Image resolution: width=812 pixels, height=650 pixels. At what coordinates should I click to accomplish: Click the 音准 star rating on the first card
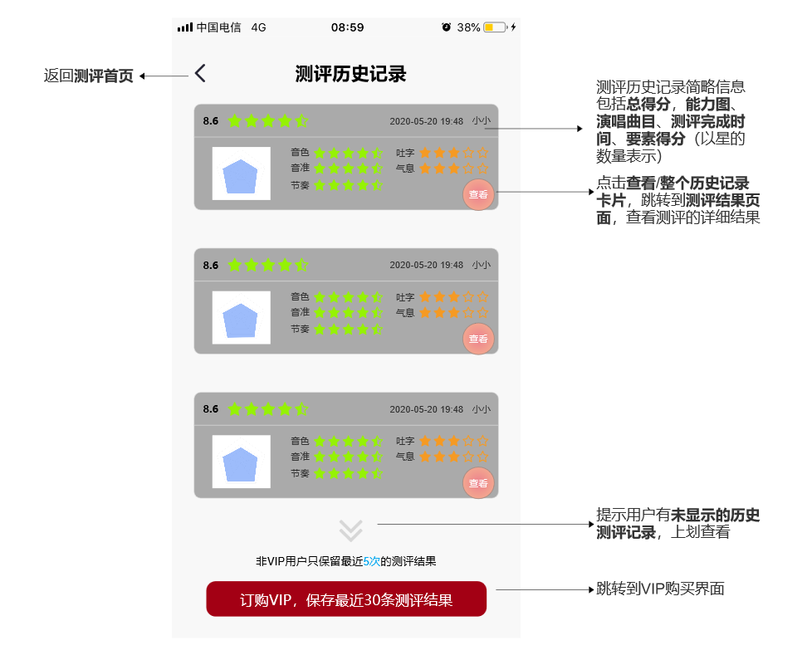pyautogui.click(x=349, y=169)
